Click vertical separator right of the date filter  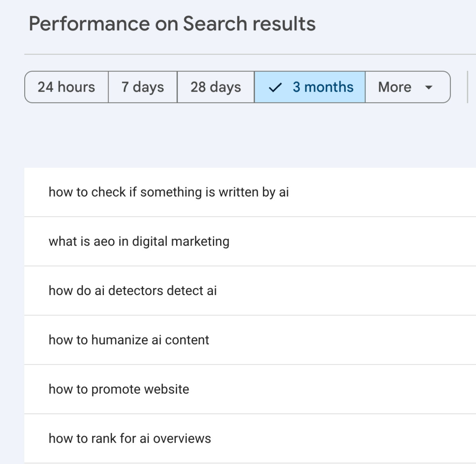[467, 87]
